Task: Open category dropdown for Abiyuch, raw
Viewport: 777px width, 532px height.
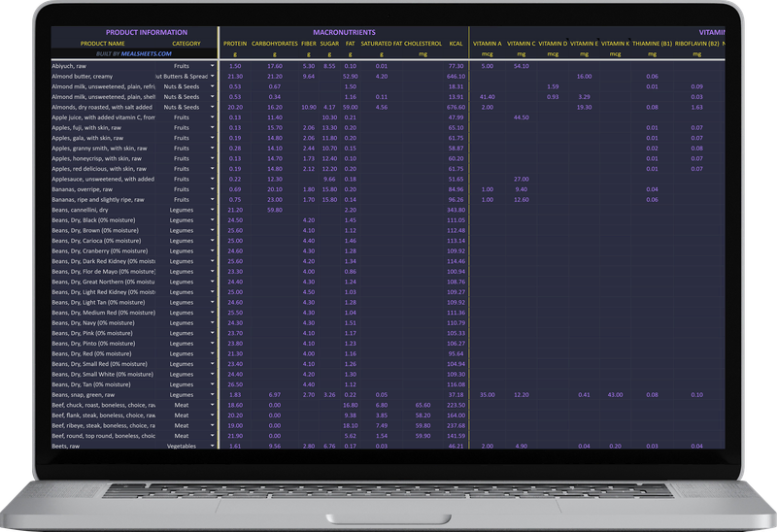Action: [x=213, y=66]
